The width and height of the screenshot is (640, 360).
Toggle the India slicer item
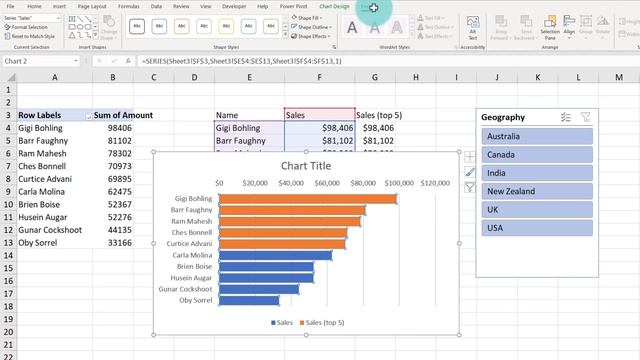click(x=537, y=173)
